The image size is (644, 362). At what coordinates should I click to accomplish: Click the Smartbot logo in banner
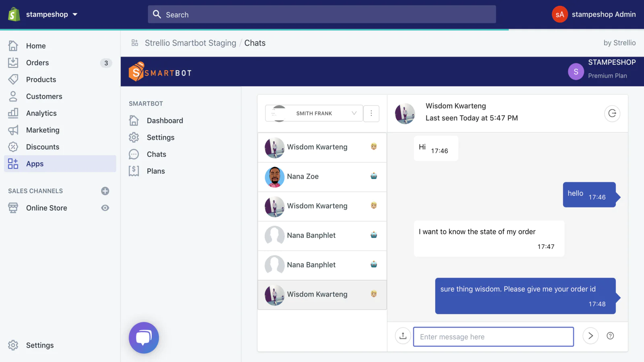coord(160,72)
